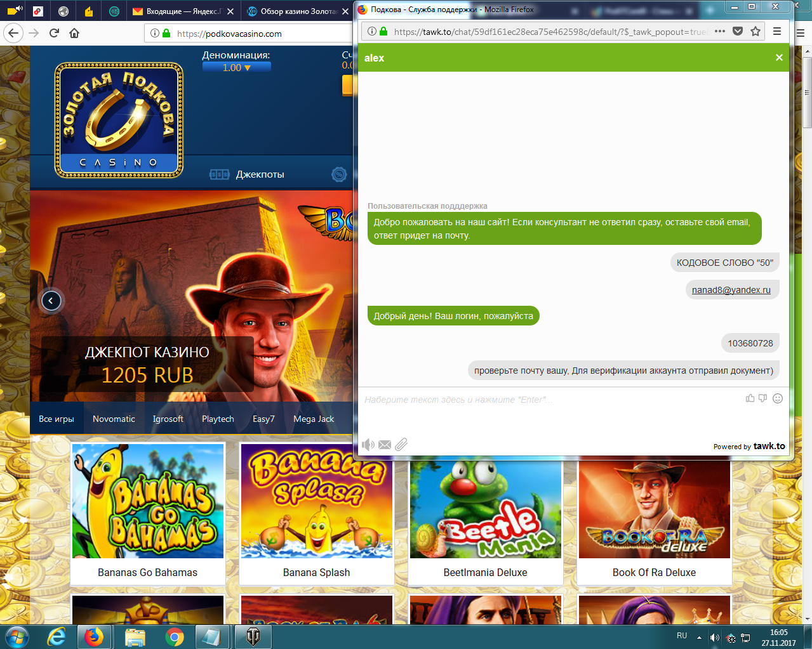The image size is (812, 649).
Task: Click the 103680728 login message
Action: 750,343
